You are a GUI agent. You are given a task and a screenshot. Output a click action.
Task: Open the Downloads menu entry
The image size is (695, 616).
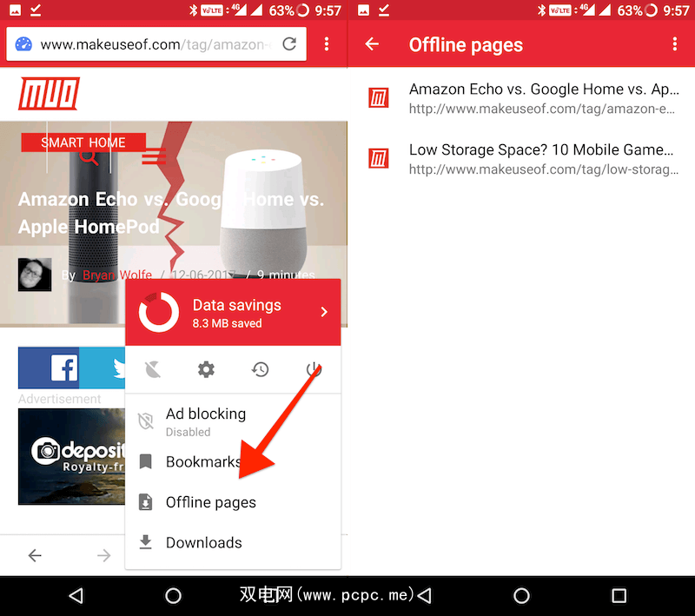click(233, 542)
